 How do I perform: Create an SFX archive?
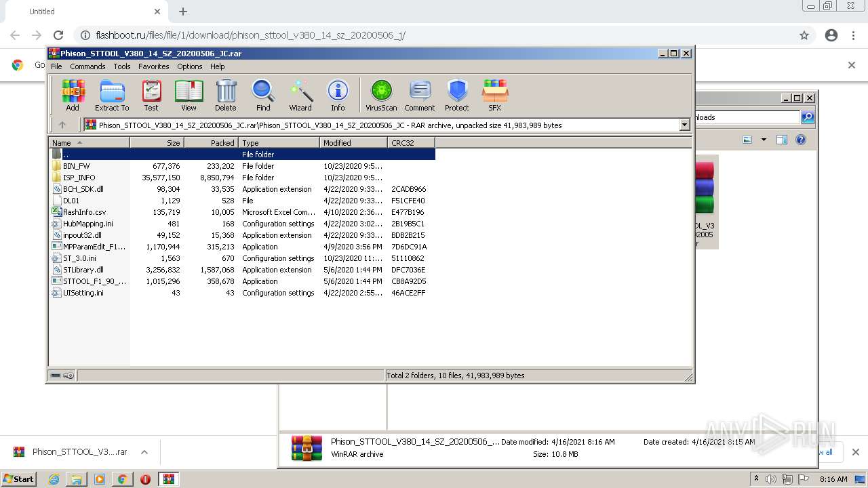point(495,95)
